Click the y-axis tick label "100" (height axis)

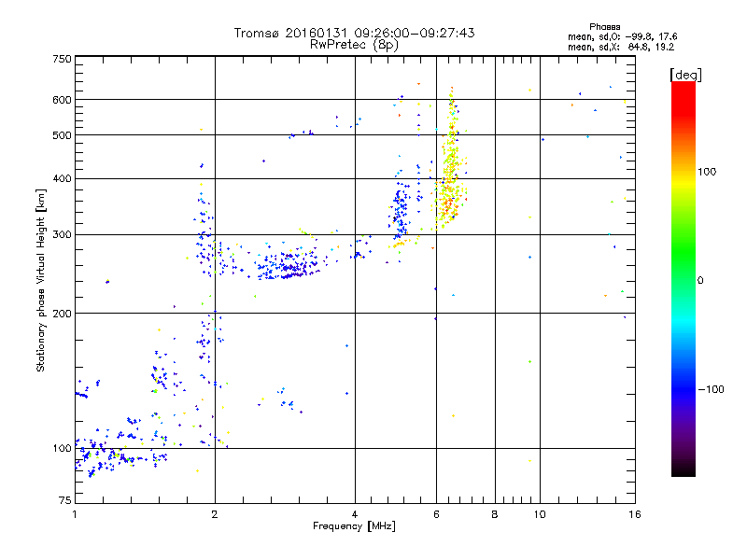point(62,449)
